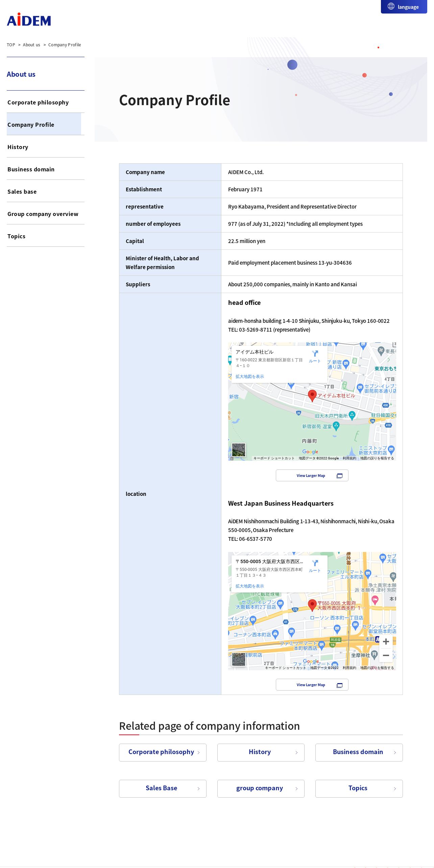Open History in sidebar menu
This screenshot has width=434, height=868.
46,147
